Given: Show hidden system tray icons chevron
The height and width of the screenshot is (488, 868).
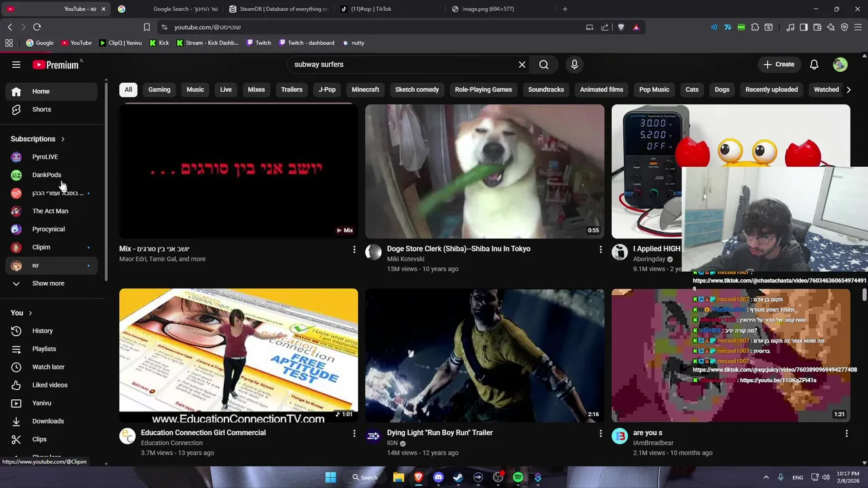Looking at the screenshot, I should pos(766,477).
